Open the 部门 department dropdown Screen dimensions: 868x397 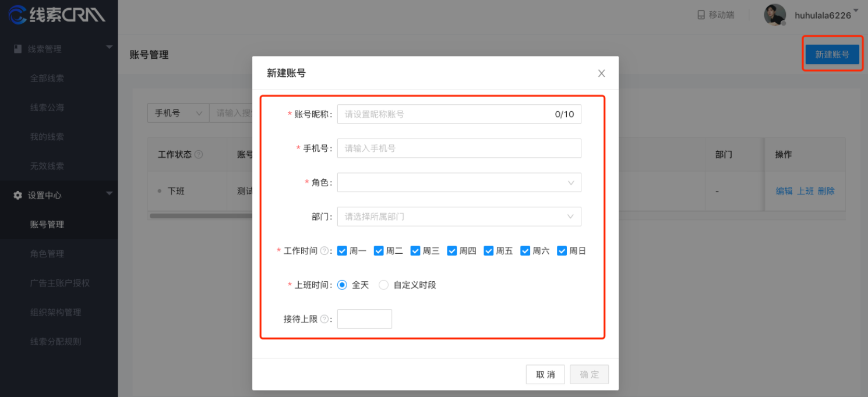point(459,216)
